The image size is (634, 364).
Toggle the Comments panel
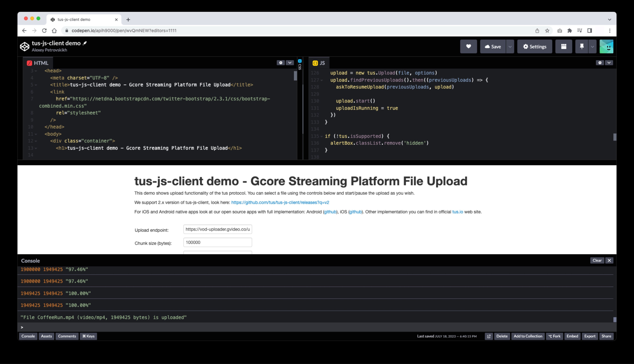coord(67,336)
